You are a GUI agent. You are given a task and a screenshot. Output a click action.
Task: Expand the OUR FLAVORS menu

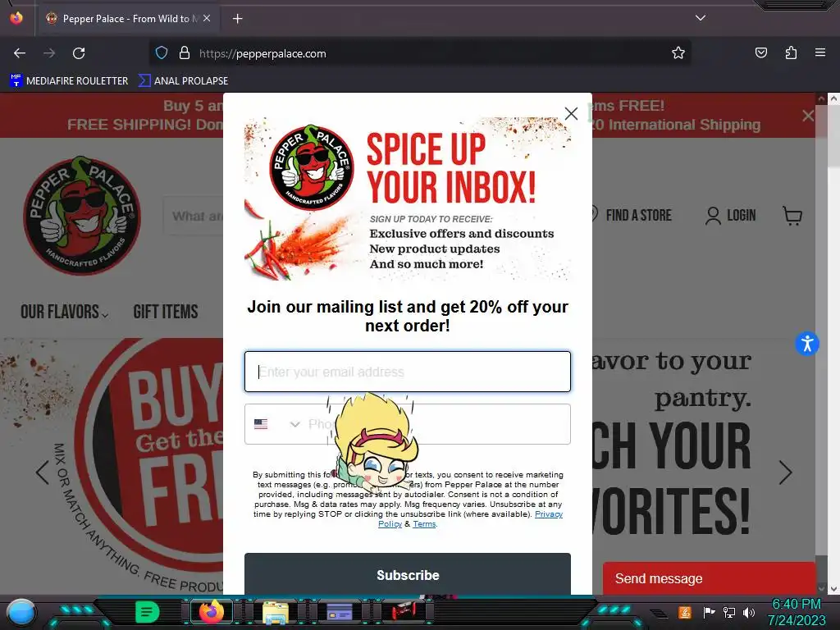[x=64, y=312]
